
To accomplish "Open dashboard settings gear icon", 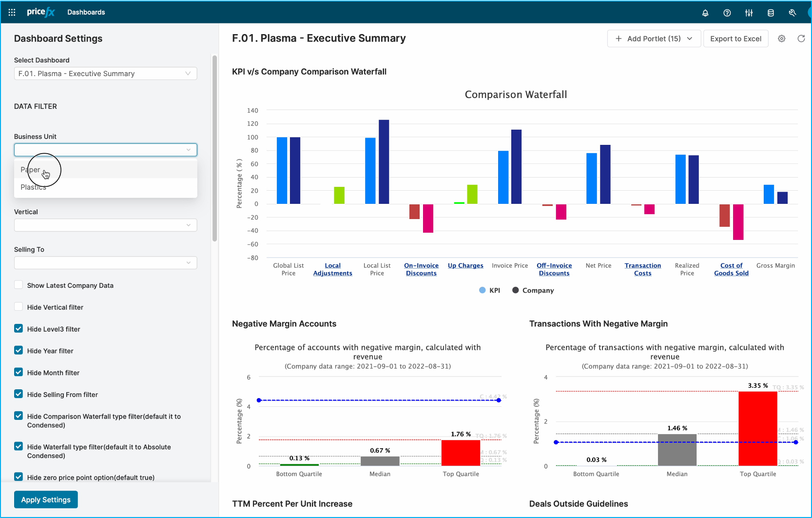I will click(x=781, y=39).
